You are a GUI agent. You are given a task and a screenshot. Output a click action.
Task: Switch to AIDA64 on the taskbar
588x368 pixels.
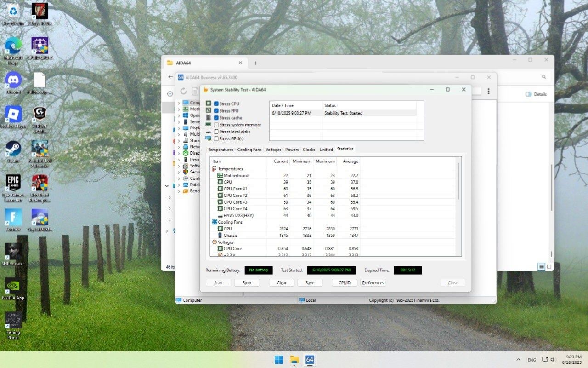tap(310, 359)
